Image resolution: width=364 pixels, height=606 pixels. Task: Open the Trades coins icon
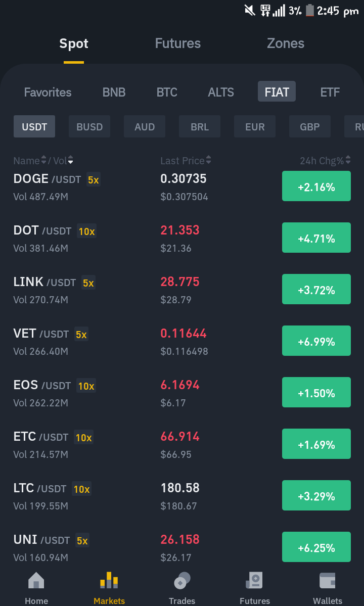click(x=182, y=581)
